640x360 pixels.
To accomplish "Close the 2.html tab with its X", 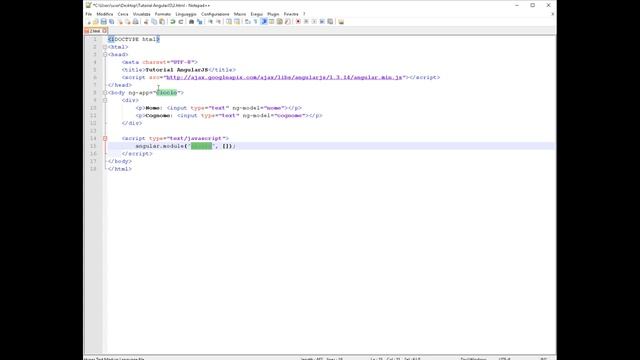I will (105, 31).
